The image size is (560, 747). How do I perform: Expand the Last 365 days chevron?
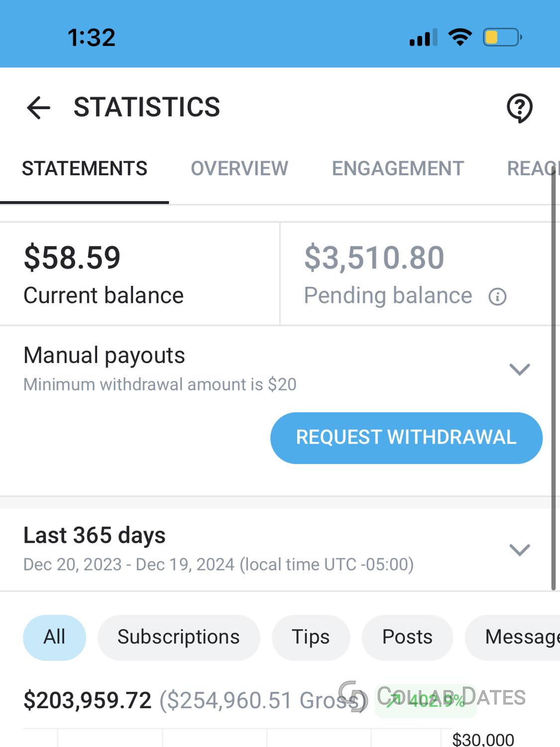click(x=520, y=550)
